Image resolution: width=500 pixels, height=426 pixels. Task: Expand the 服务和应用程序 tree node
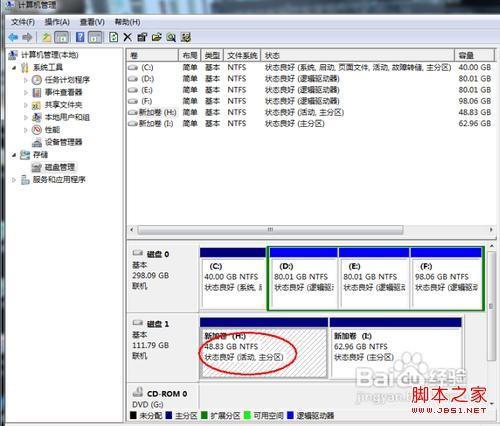click(x=14, y=180)
